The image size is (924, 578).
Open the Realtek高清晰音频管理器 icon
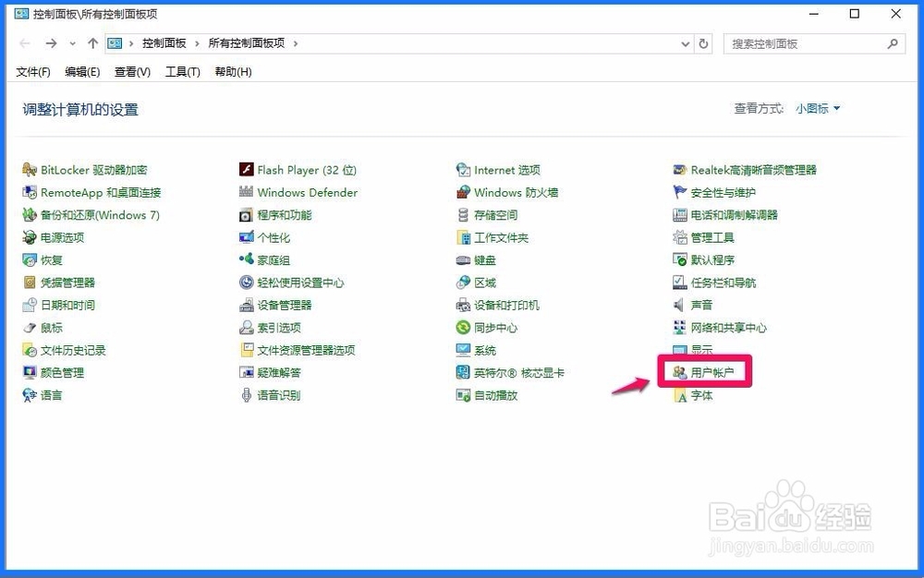[680, 170]
